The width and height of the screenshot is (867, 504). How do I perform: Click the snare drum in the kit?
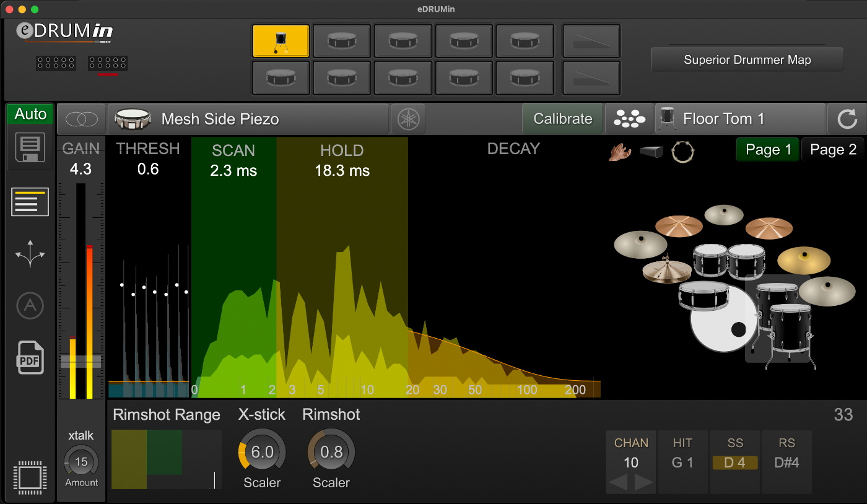tap(703, 296)
